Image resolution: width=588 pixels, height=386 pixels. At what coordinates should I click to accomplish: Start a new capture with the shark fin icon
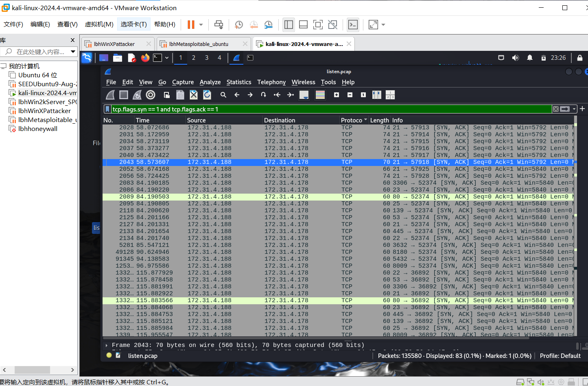click(110, 95)
